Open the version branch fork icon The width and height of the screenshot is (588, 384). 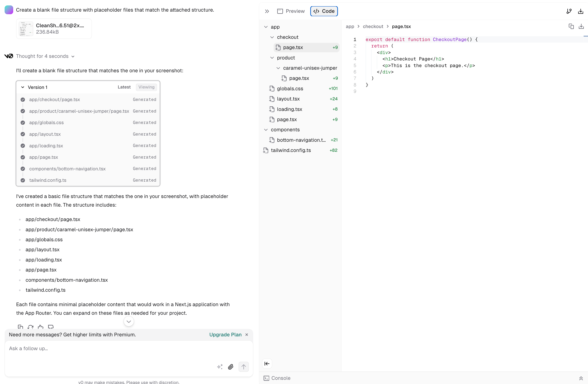(x=569, y=11)
